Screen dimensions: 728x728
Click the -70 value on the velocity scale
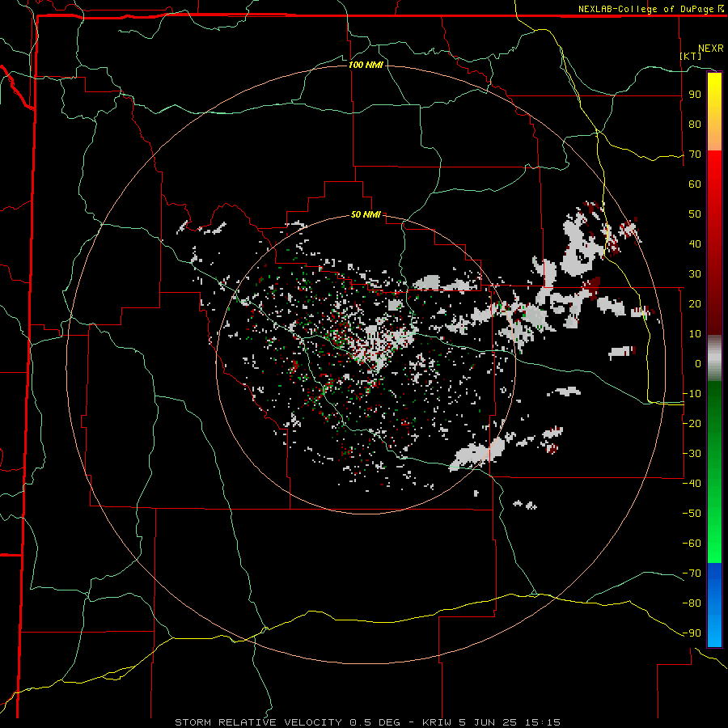point(692,573)
